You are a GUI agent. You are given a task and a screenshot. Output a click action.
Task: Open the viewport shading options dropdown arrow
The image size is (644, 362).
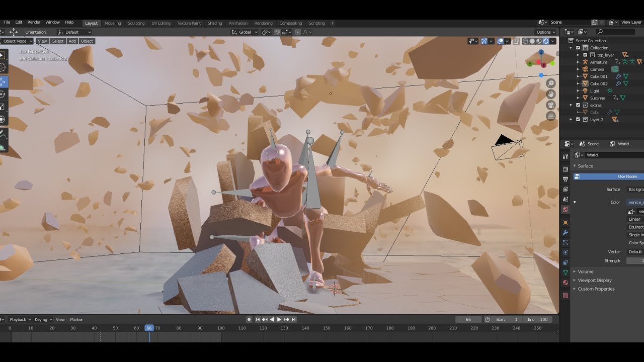click(553, 41)
